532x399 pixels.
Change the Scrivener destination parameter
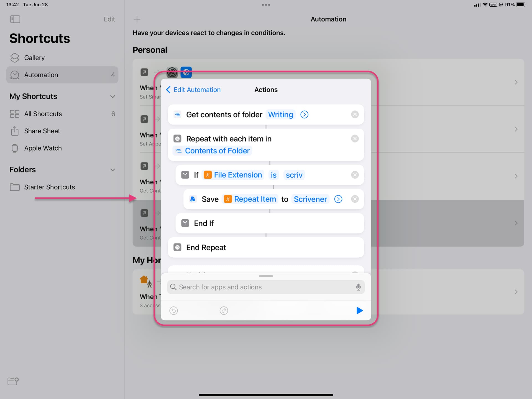point(310,199)
